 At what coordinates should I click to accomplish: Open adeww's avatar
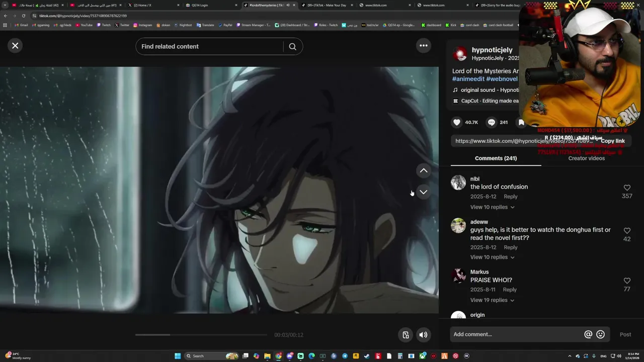pos(458,225)
